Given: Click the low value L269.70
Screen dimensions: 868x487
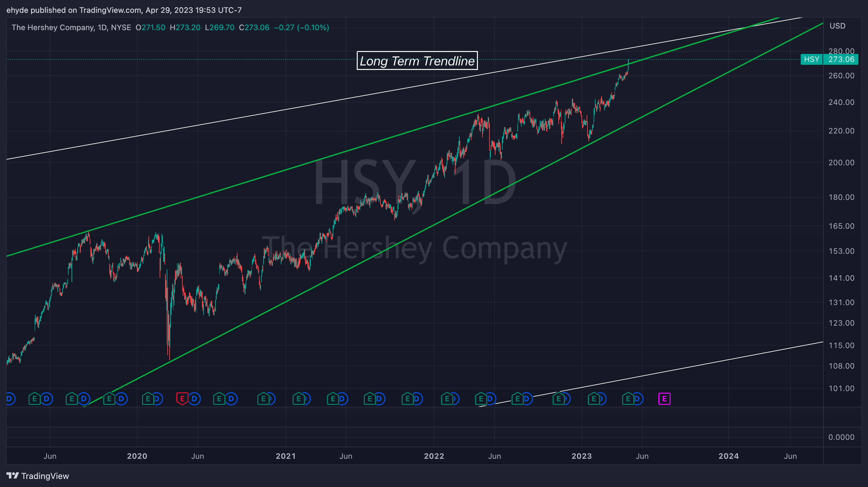Looking at the screenshot, I should pos(220,27).
